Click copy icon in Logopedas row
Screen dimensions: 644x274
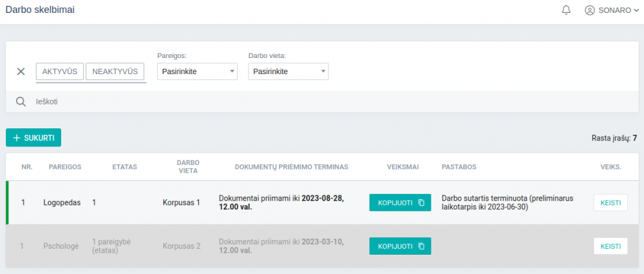[421, 202]
